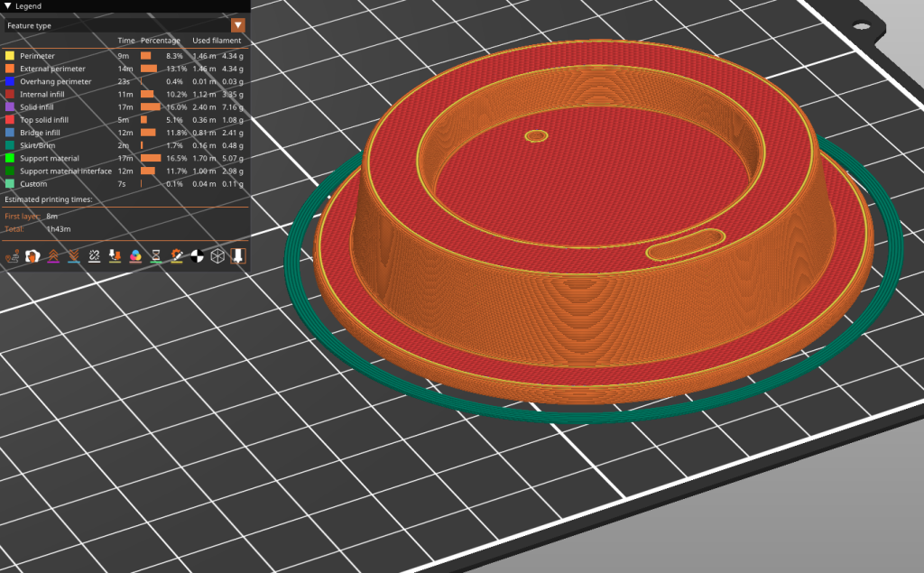The image size is (924, 573).
Task: Click Overhang perimeter time 23s
Action: pos(124,81)
